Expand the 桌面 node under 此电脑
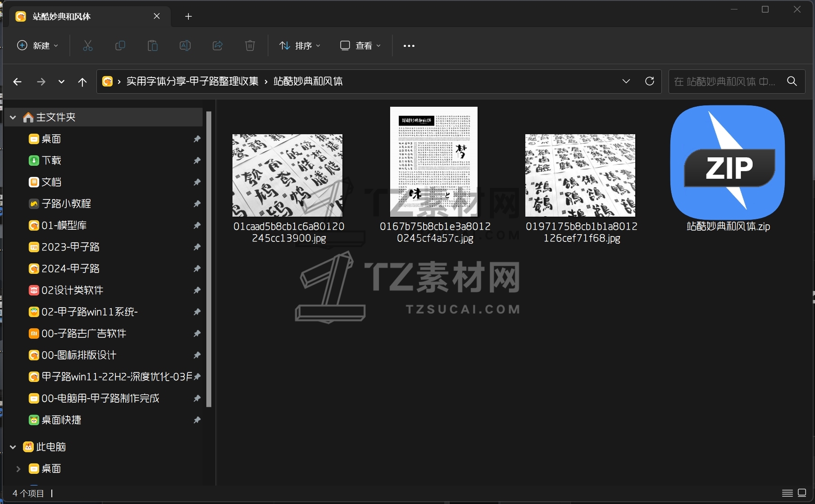The image size is (815, 504). tap(18, 468)
